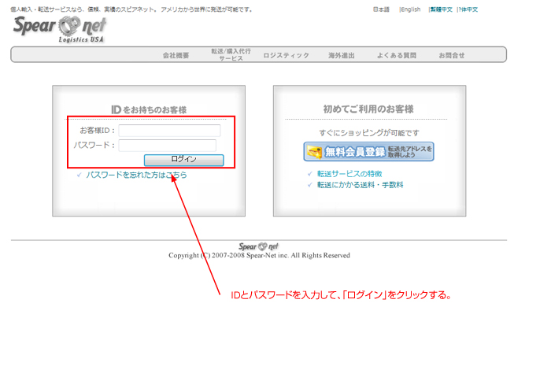Click the small Spear-net footer logo
The width and height of the screenshot is (551, 392).
coord(258,246)
